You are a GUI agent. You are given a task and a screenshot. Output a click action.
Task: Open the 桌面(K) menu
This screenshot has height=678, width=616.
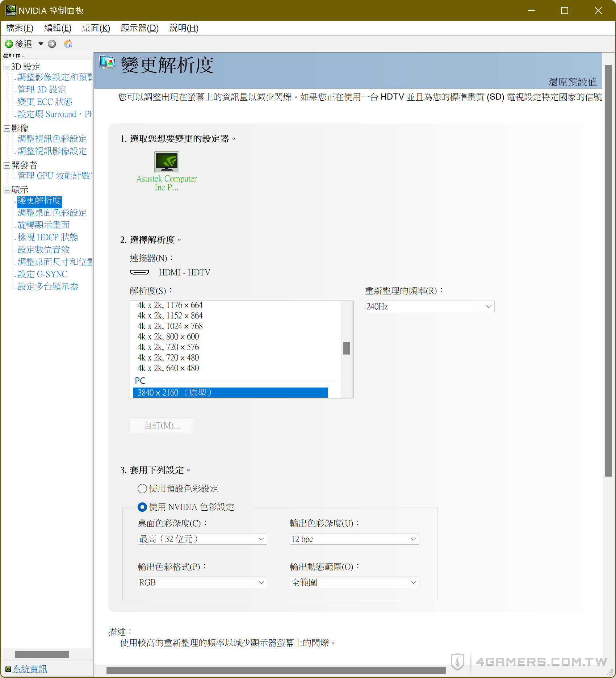pos(96,28)
